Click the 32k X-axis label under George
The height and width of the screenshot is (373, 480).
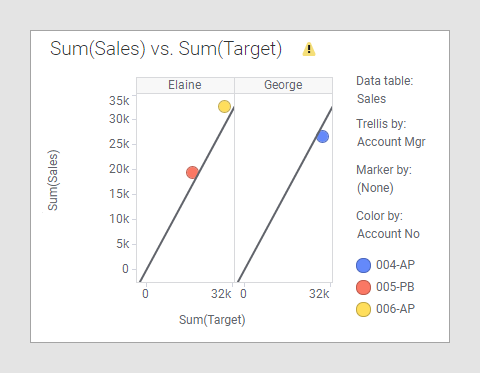pyautogui.click(x=319, y=294)
